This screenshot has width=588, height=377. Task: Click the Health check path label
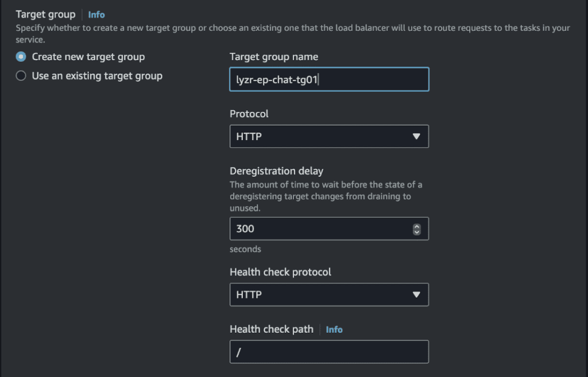click(x=272, y=329)
